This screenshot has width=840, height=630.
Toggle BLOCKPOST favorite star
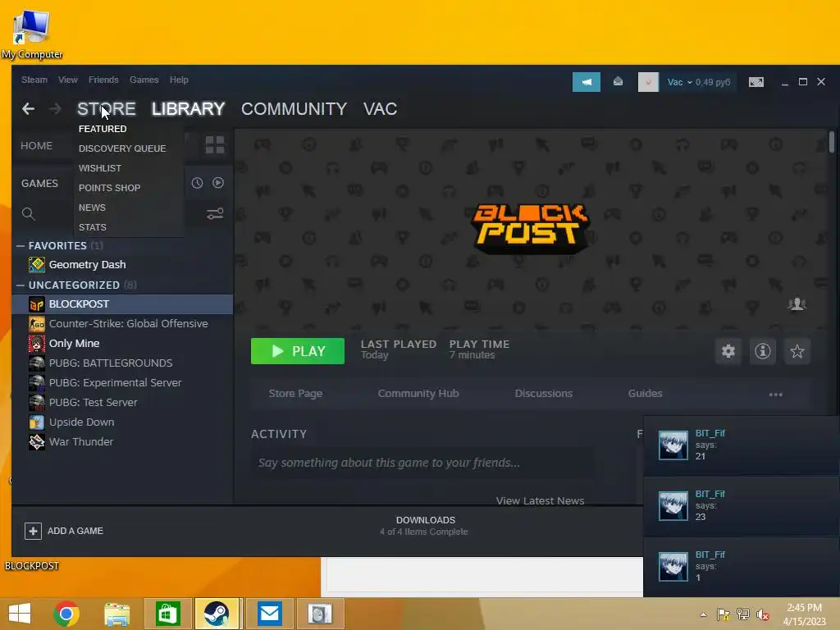point(797,351)
